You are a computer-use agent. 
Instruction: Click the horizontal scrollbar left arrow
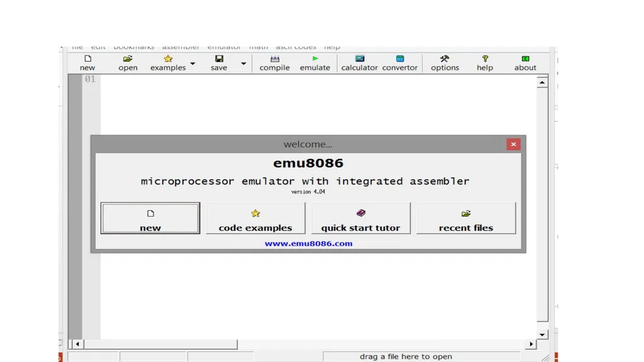(77, 344)
